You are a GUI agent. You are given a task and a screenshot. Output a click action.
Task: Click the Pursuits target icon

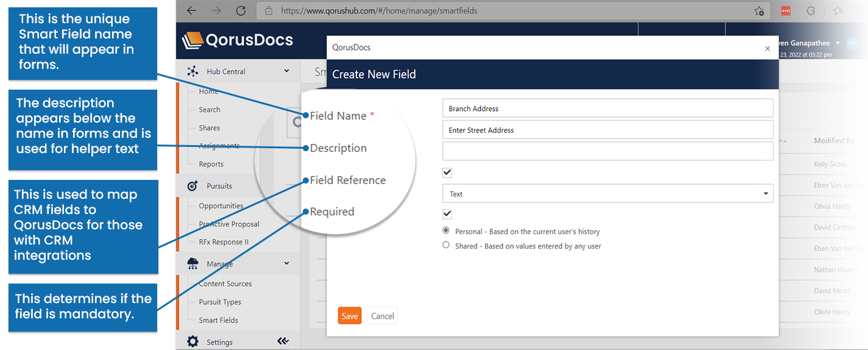pyautogui.click(x=192, y=186)
